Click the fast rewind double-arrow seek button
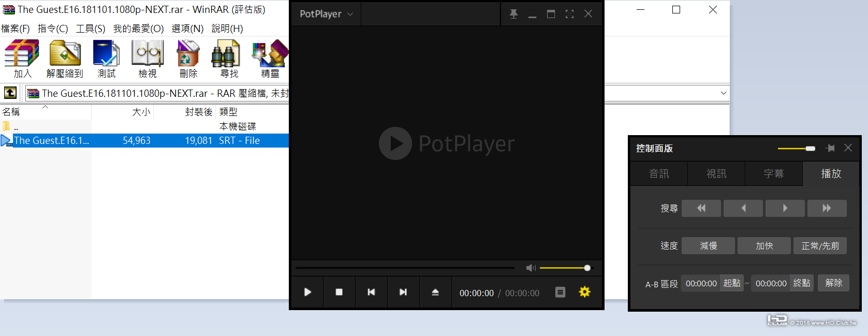Viewport: 868px width, 336px height. (x=701, y=208)
